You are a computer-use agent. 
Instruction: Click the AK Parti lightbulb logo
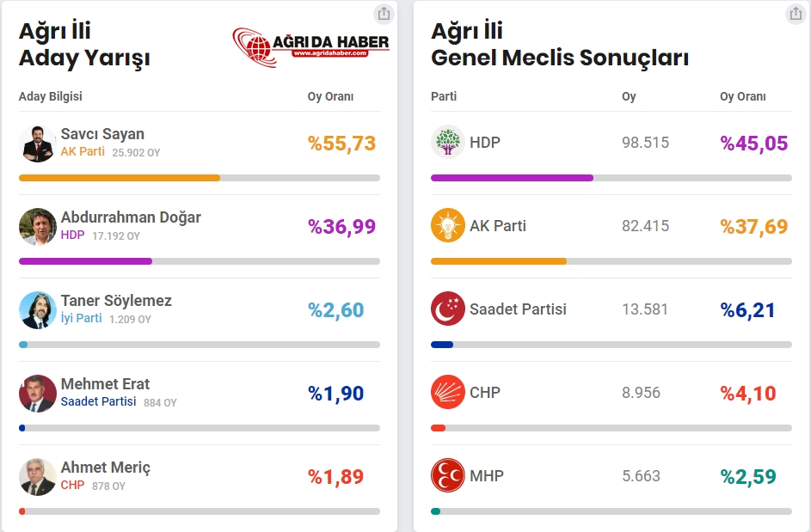(447, 226)
